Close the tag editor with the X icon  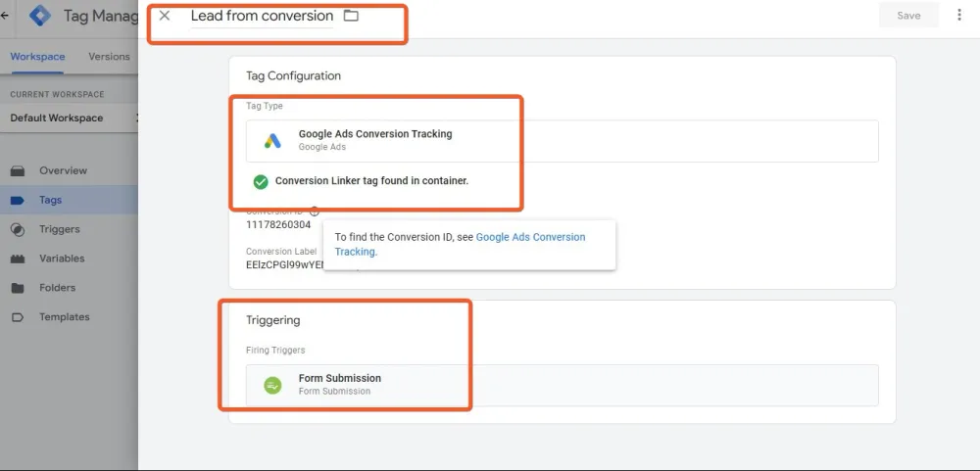pyautogui.click(x=165, y=16)
